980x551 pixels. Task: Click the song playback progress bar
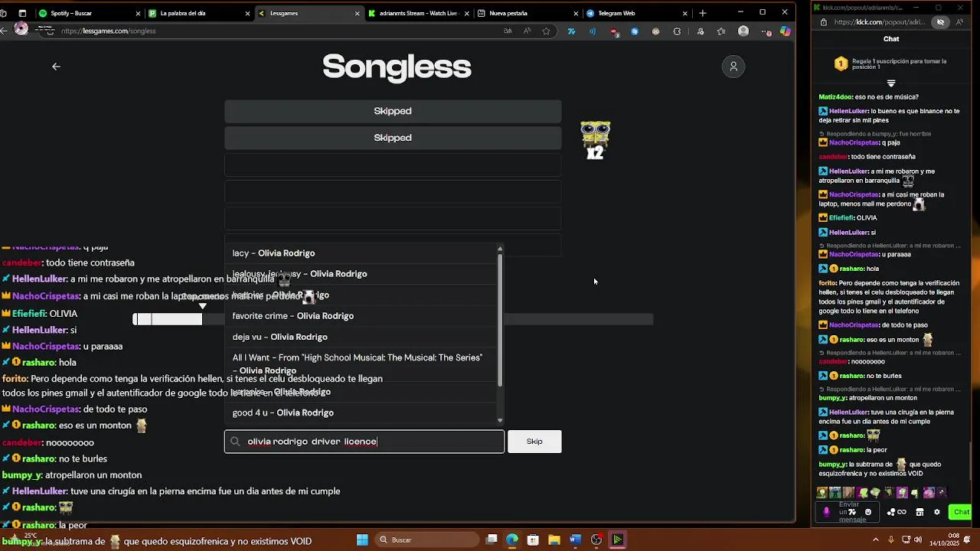point(393,319)
